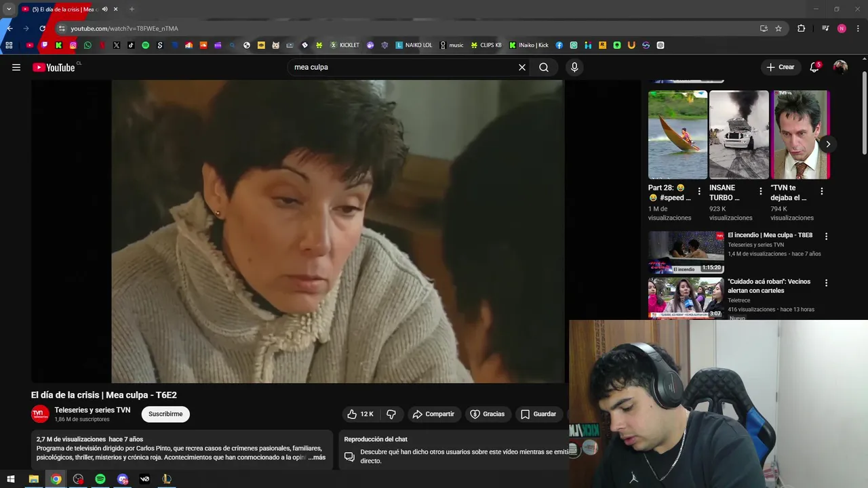Screen dimensions: 868x488
Task: Open the TikTok bookmark icon
Action: pos(131,45)
